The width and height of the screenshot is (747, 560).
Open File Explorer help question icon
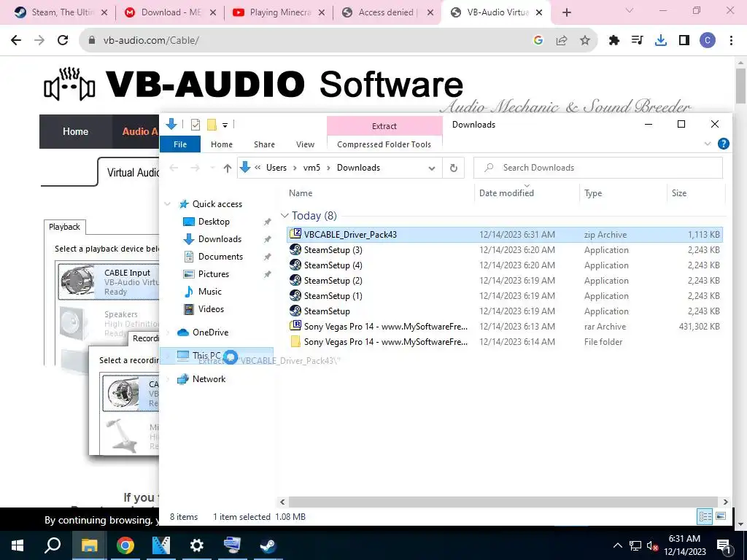point(723,144)
